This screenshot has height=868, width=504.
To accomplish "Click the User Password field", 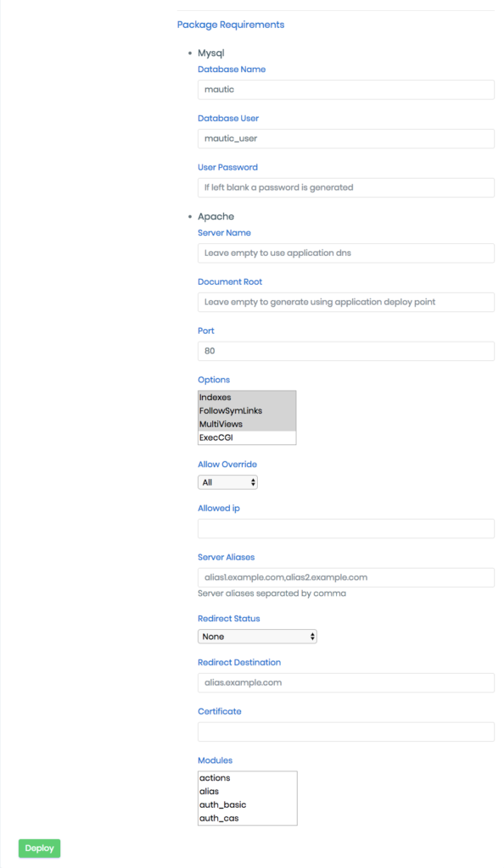I will click(345, 187).
